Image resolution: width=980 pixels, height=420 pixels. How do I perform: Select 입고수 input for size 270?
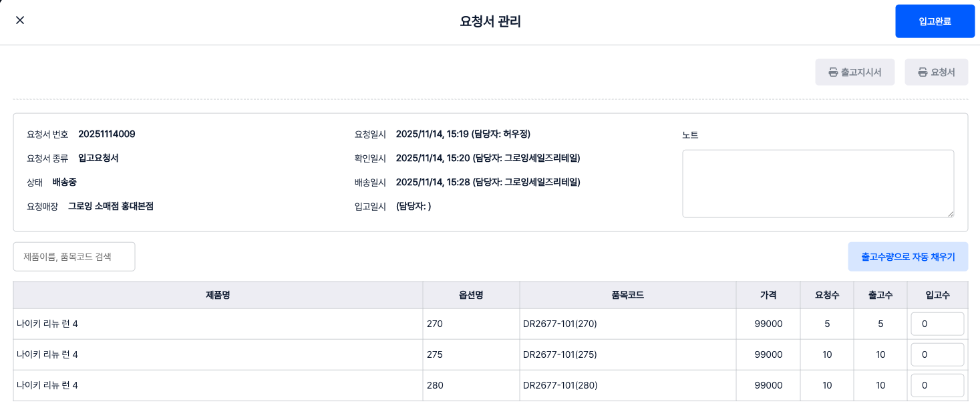[x=937, y=324]
